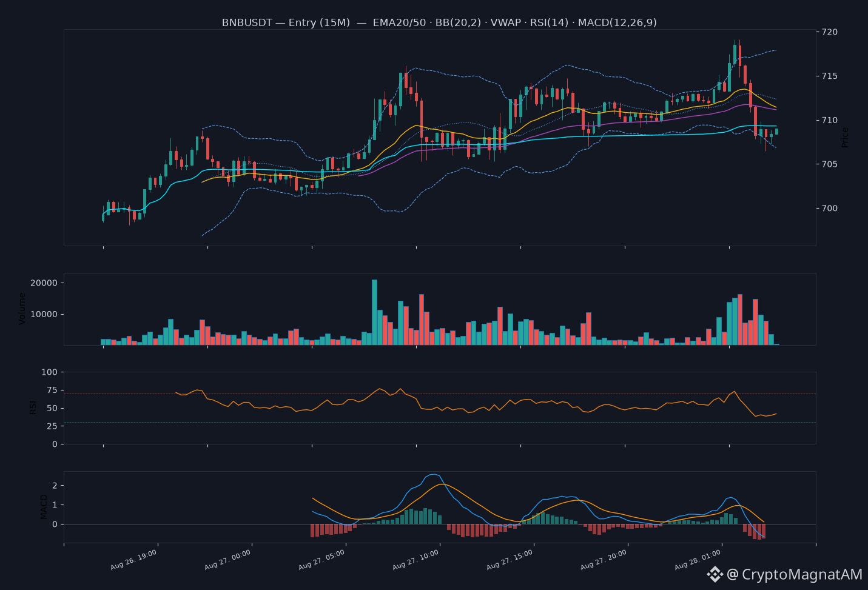Screen dimensions: 868x590
Task: Select the 715 price axis label
Action: 830,76
